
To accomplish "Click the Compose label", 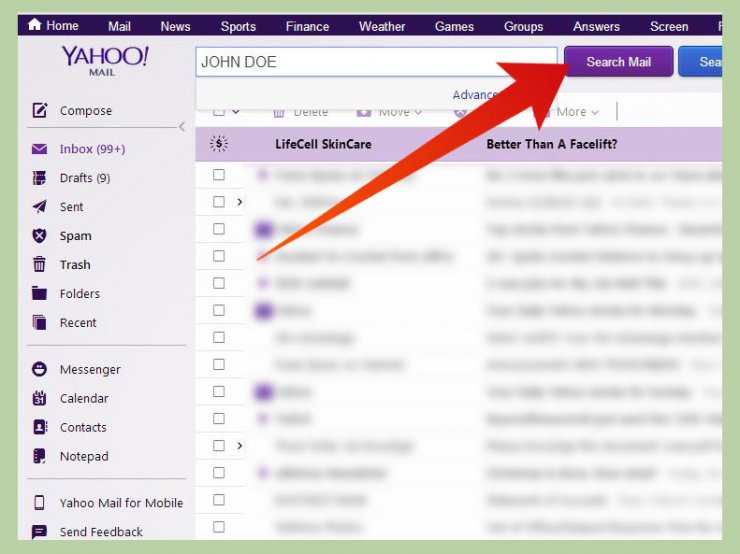I will [x=86, y=110].
